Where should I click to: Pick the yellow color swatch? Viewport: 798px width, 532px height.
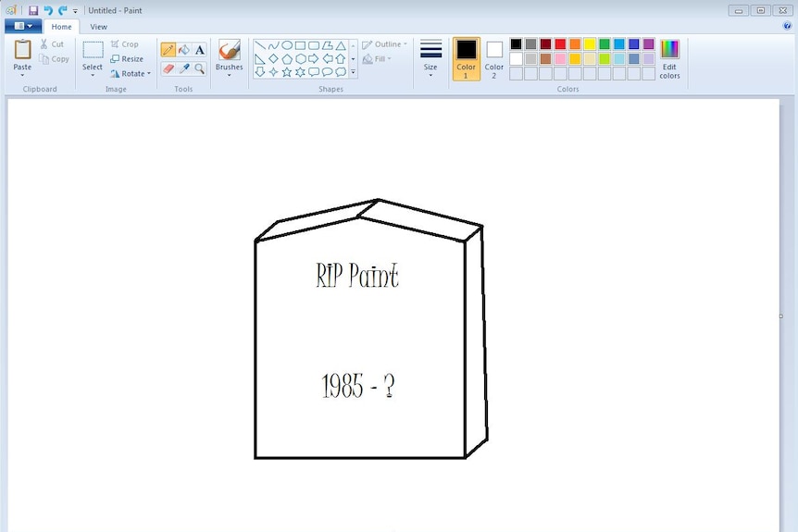[x=590, y=44]
